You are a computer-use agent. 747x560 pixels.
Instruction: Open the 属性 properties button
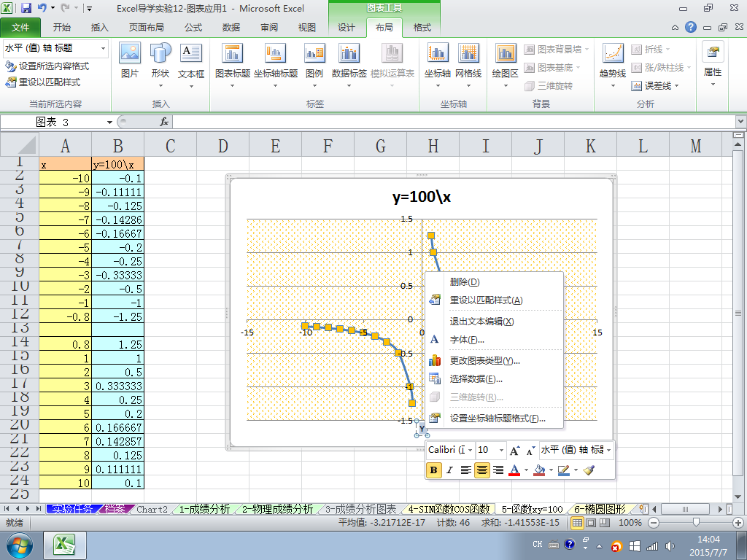coord(713,64)
